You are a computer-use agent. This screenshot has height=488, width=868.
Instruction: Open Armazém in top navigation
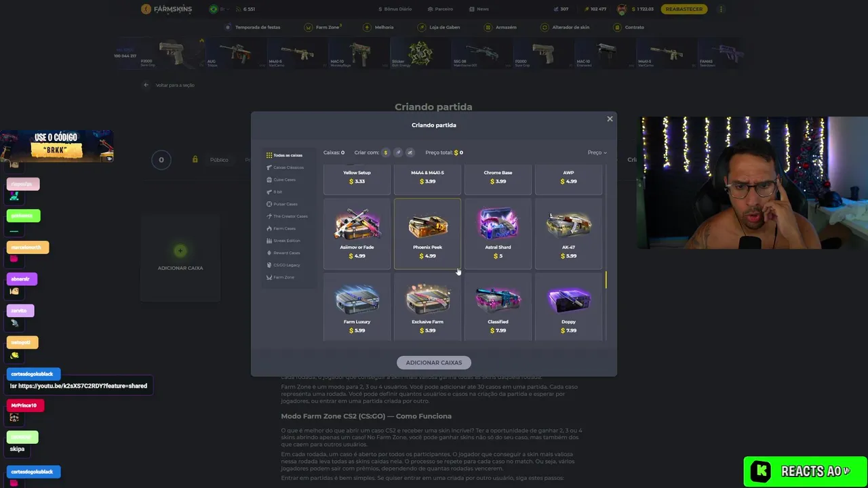click(500, 27)
